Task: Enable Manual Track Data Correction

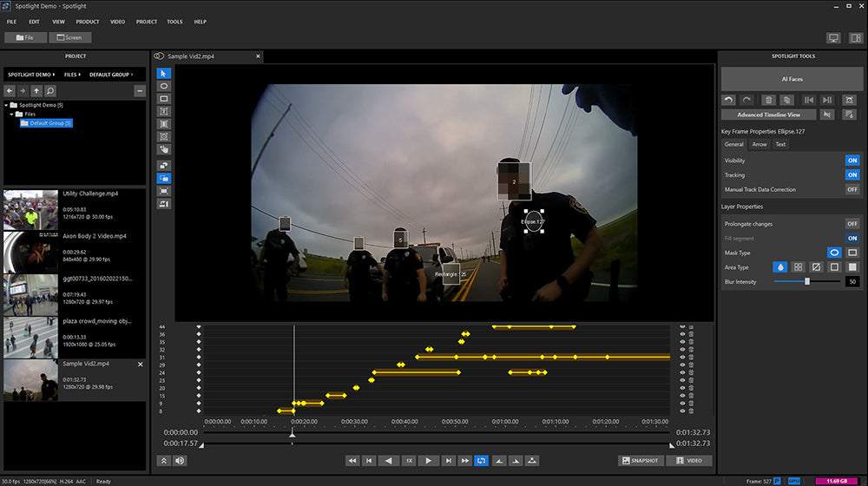Action: pos(852,189)
